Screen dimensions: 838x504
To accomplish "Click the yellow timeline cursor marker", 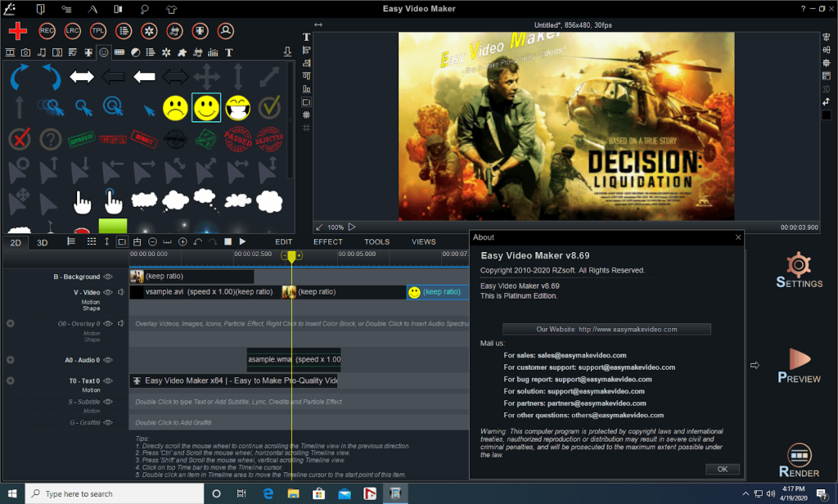I will (x=292, y=257).
